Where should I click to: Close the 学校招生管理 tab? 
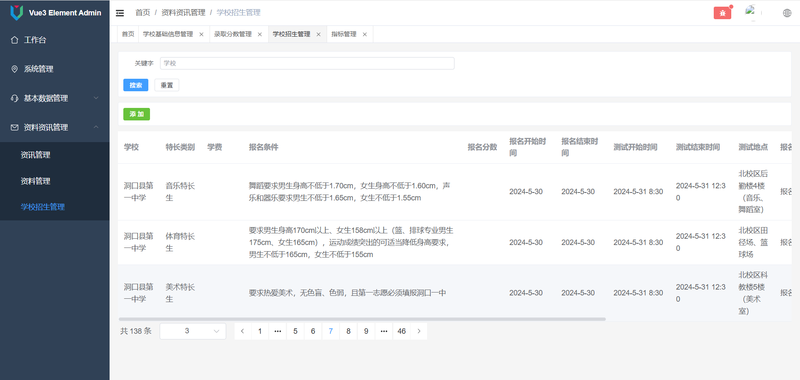[318, 34]
